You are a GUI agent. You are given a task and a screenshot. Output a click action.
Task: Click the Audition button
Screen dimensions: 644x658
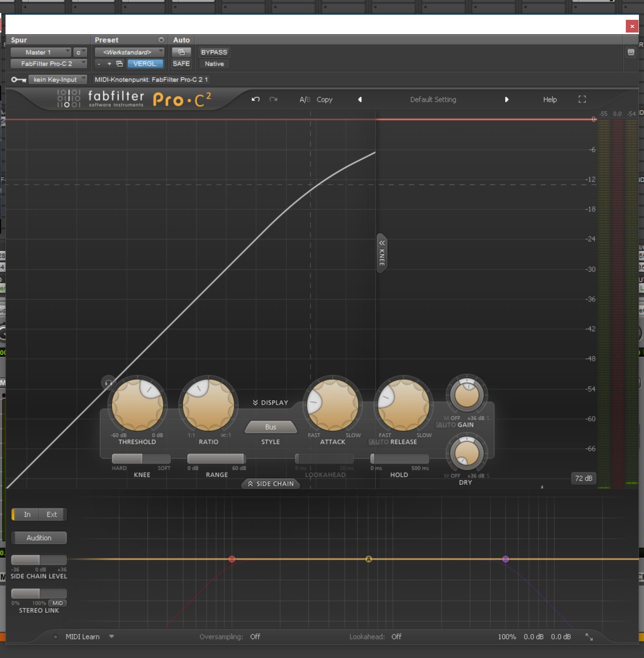pyautogui.click(x=39, y=538)
